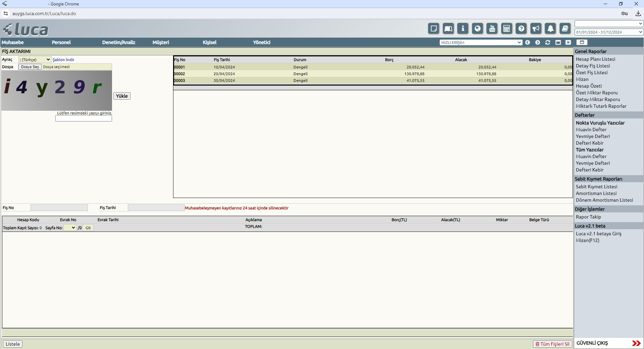644x349 pixels.
Task: Select voucher row 00001
Action: pos(373,67)
